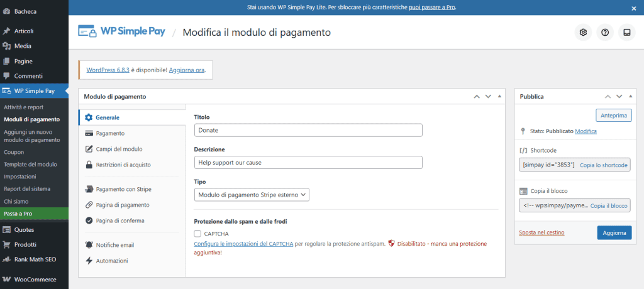The image size is (644, 289).
Task: Open the notifications inbox icon in header
Action: tap(627, 33)
